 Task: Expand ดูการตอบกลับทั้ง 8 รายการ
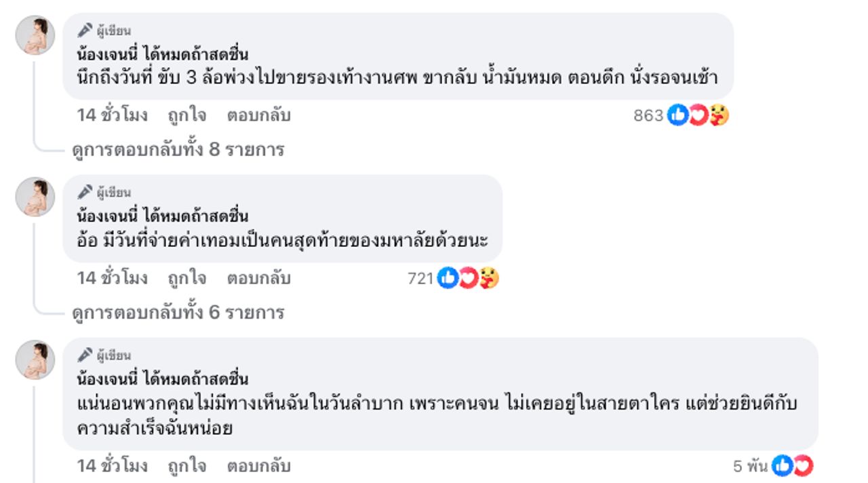[178, 149]
